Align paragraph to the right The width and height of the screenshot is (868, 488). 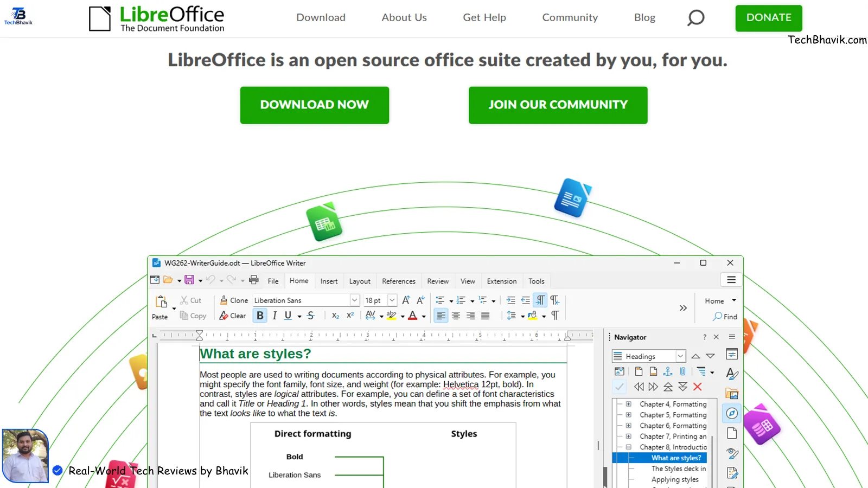coord(470,316)
